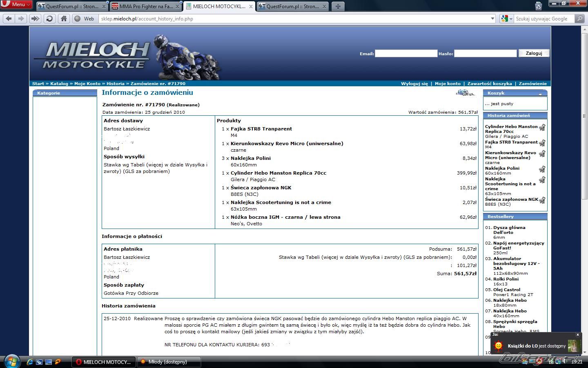Open Moje konto in the top navigation
The height and width of the screenshot is (368, 588).
(x=448, y=83)
